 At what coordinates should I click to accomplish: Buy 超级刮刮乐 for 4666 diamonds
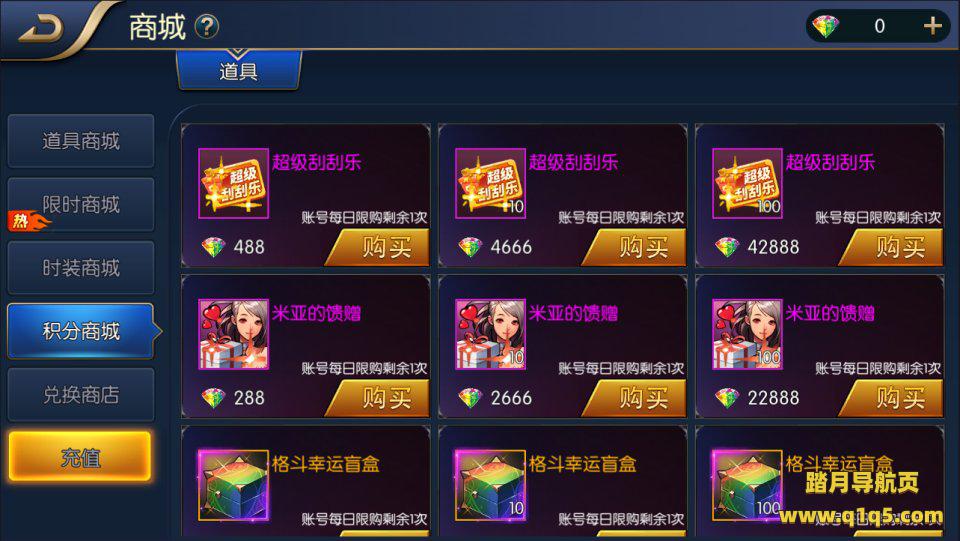[x=635, y=247]
